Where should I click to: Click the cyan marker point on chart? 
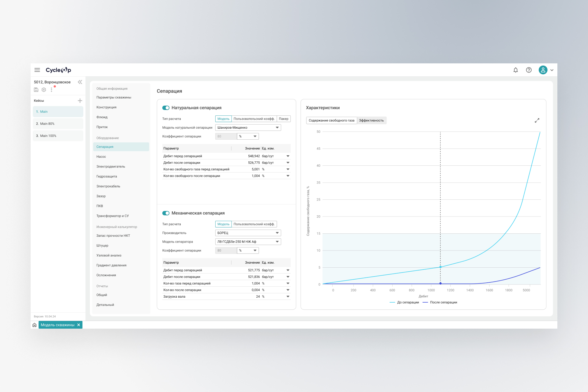pyautogui.click(x=440, y=267)
